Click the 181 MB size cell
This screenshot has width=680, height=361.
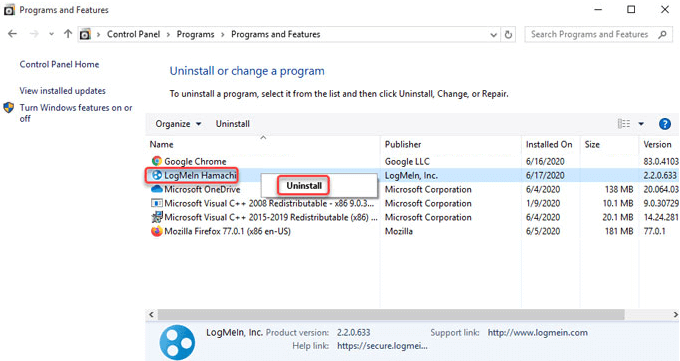(x=619, y=231)
